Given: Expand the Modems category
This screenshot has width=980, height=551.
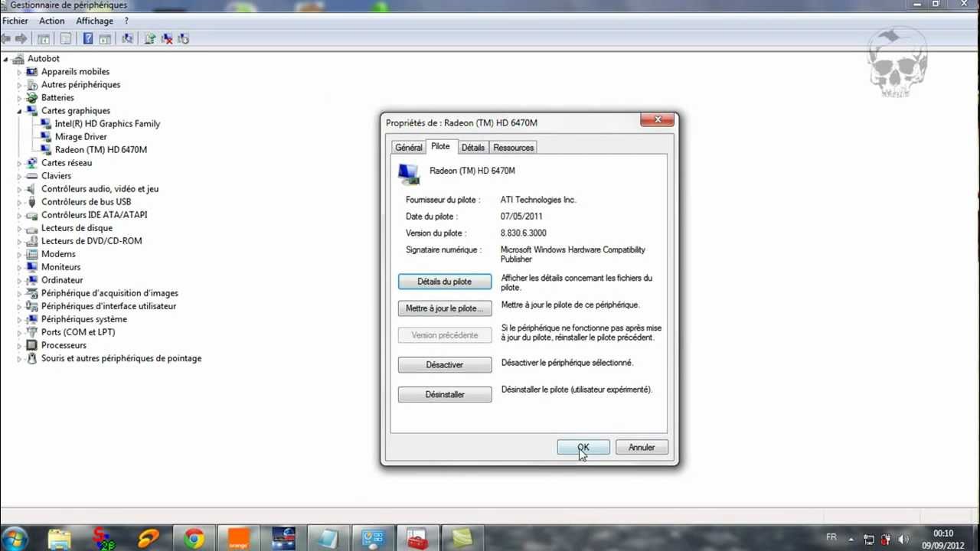Looking at the screenshot, I should coord(19,254).
